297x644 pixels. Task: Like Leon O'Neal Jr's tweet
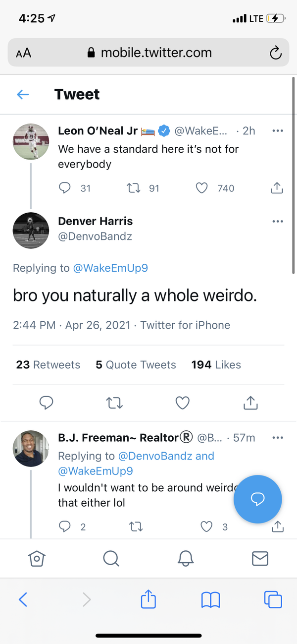(201, 188)
